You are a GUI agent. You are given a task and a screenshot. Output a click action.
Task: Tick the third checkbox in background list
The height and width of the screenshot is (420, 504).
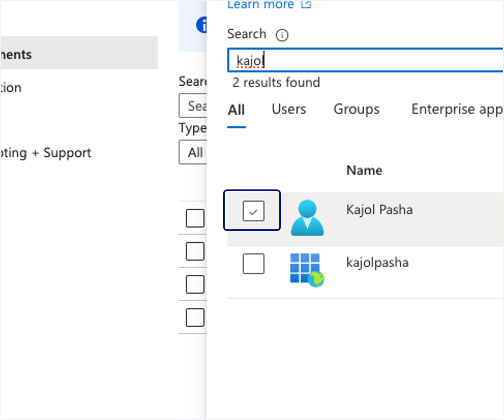coord(195,285)
